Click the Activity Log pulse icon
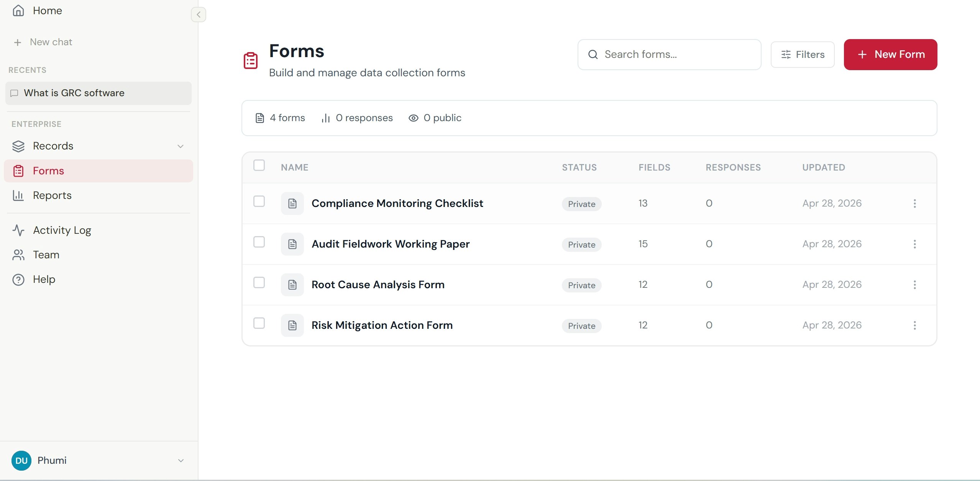The height and width of the screenshot is (481, 980). (x=18, y=230)
